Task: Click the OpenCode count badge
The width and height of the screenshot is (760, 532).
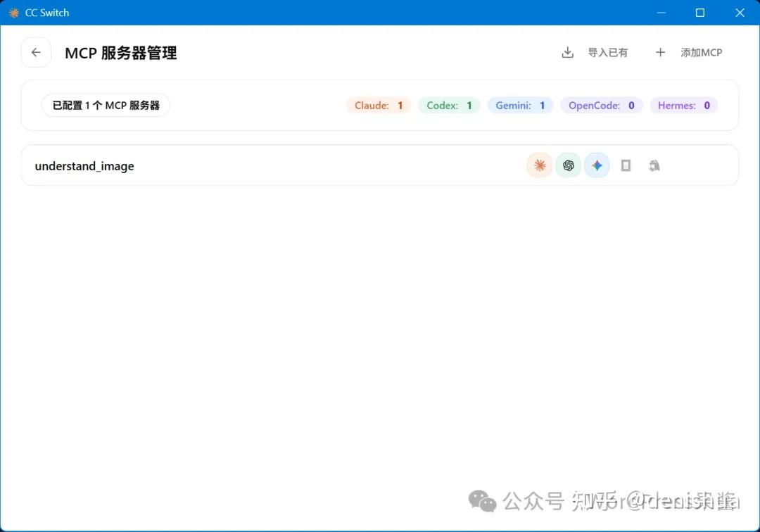Action: click(602, 105)
